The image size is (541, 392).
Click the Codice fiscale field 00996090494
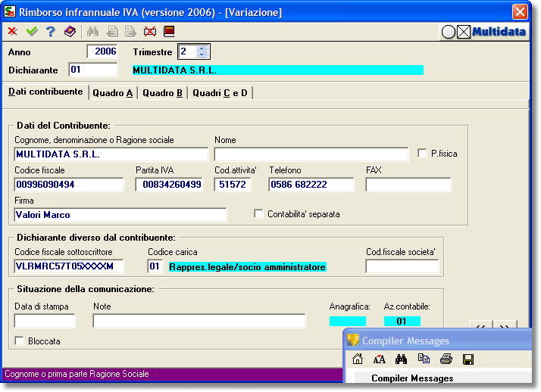click(69, 185)
